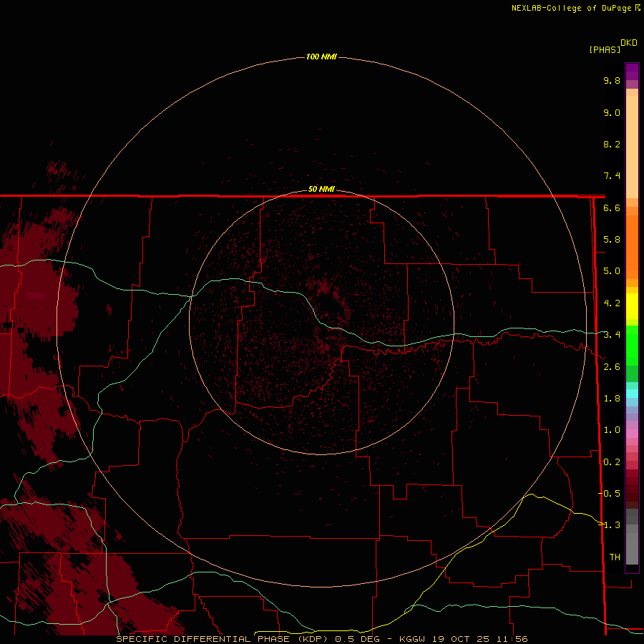Click the 1.8 scale label
This screenshot has height=644, width=644.
[612, 399]
